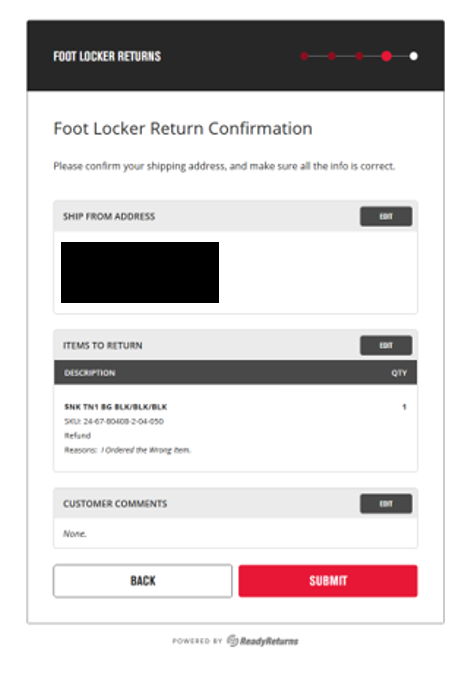Go back with the Back button
471x674 pixels.
143,581
